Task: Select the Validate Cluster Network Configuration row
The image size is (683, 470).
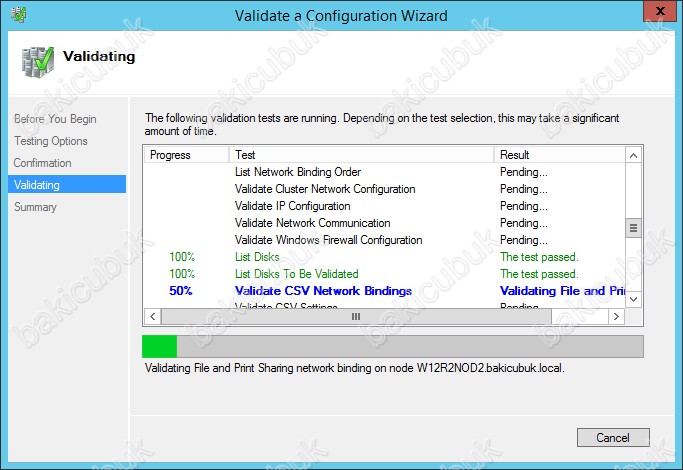Action: coord(385,189)
